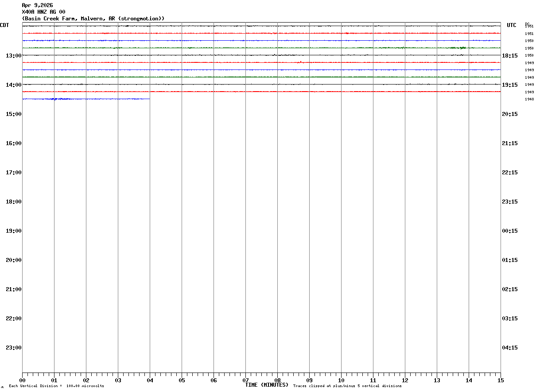Click the '16:00' CDT hour label
536x392 pixels.
click(x=14, y=143)
